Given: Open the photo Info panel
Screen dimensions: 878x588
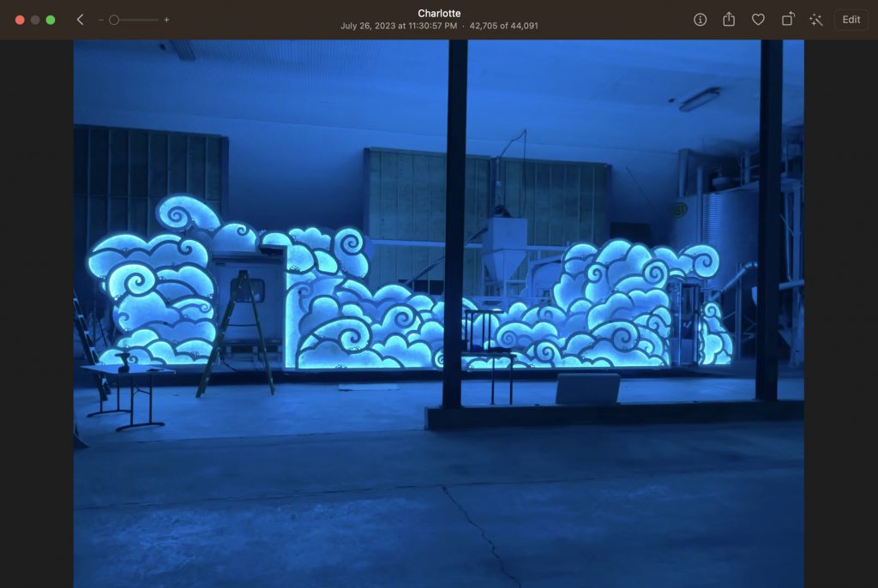Looking at the screenshot, I should (700, 20).
